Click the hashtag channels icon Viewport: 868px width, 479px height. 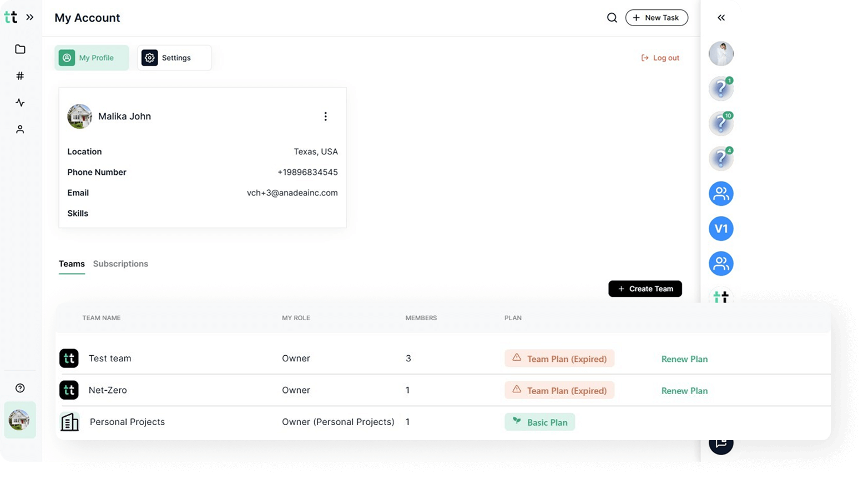click(20, 76)
